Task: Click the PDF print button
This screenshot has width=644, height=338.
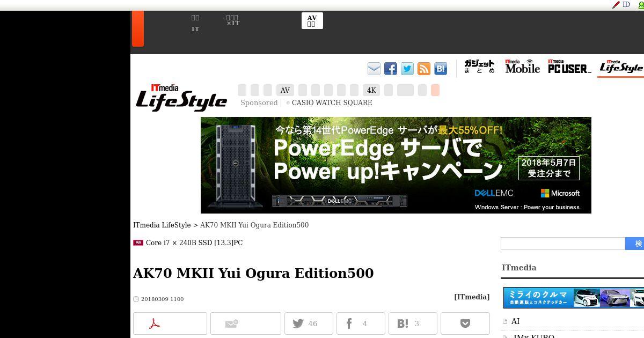Action: (170, 324)
